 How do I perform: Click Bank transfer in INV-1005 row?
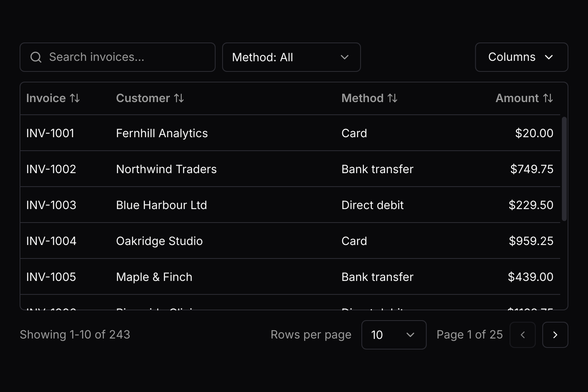(x=377, y=277)
